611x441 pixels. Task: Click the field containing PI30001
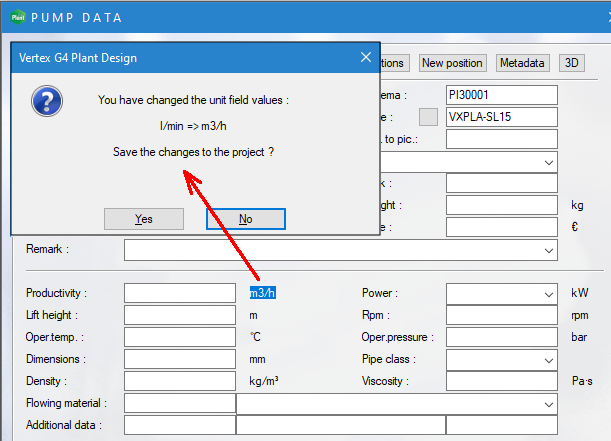[x=501, y=95]
